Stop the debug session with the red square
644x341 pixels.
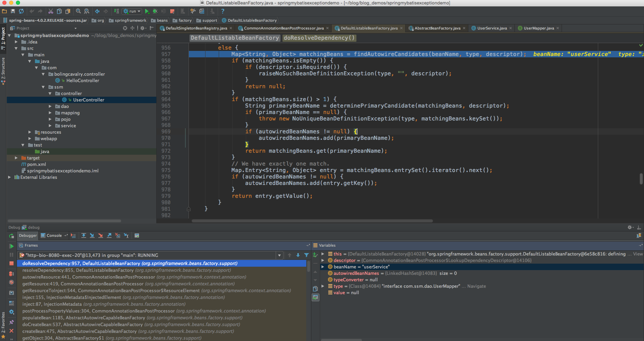[12, 264]
